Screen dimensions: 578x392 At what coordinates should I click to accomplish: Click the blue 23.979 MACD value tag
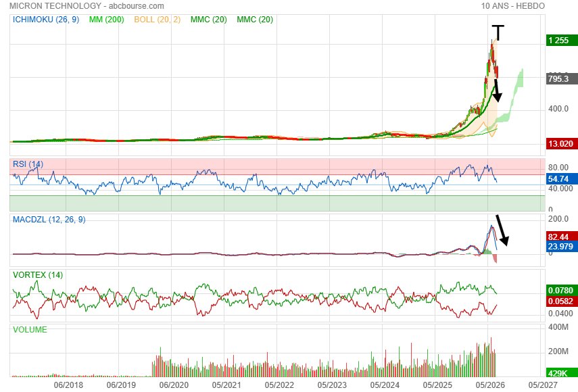(562, 247)
